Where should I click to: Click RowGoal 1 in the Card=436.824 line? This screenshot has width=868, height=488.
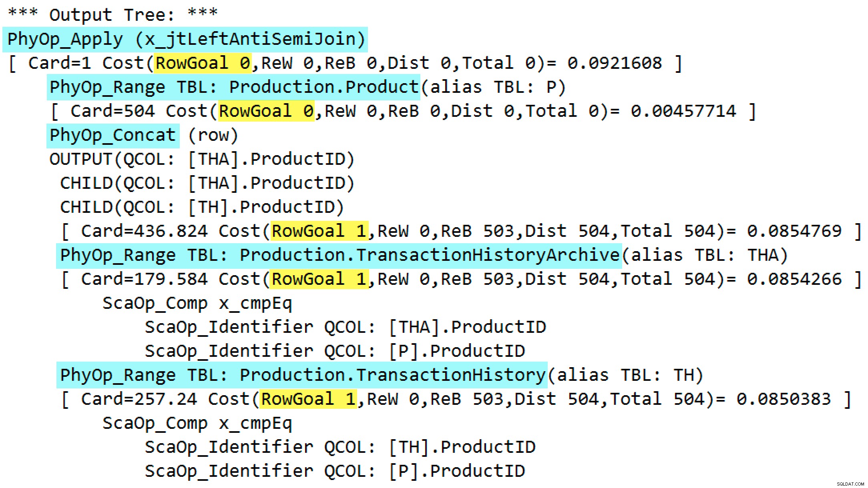319,231
